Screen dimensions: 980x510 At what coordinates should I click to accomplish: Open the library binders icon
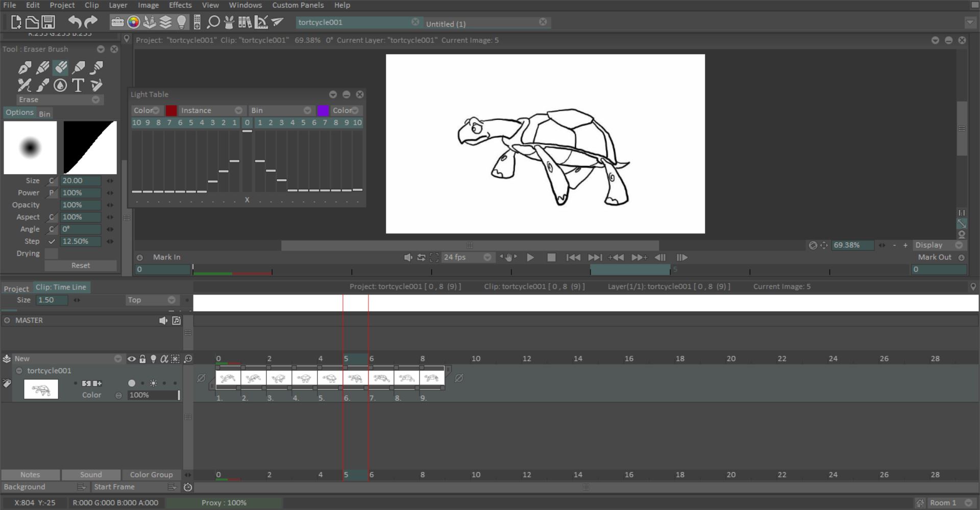click(245, 22)
